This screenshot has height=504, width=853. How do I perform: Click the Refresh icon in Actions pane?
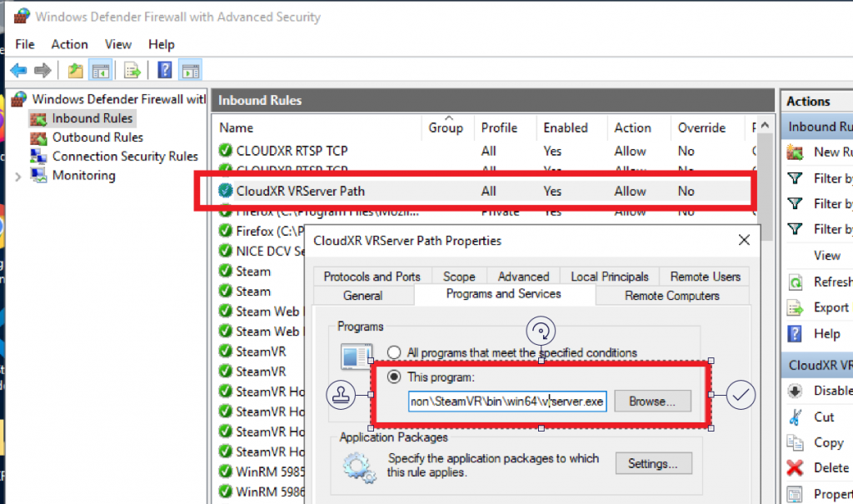point(801,282)
